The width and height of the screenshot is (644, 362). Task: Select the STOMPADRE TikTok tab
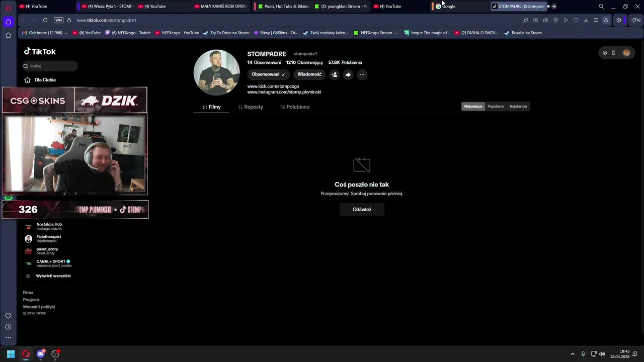518,7
